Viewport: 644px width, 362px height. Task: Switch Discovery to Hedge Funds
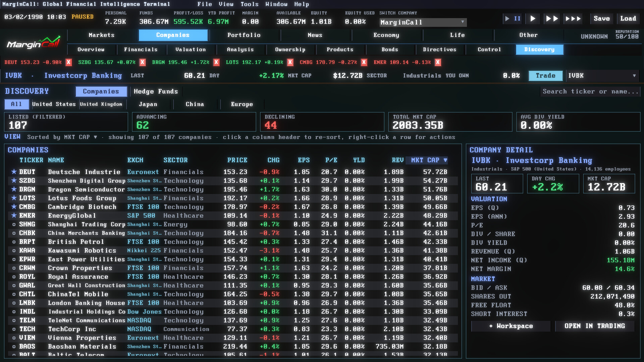(x=156, y=92)
